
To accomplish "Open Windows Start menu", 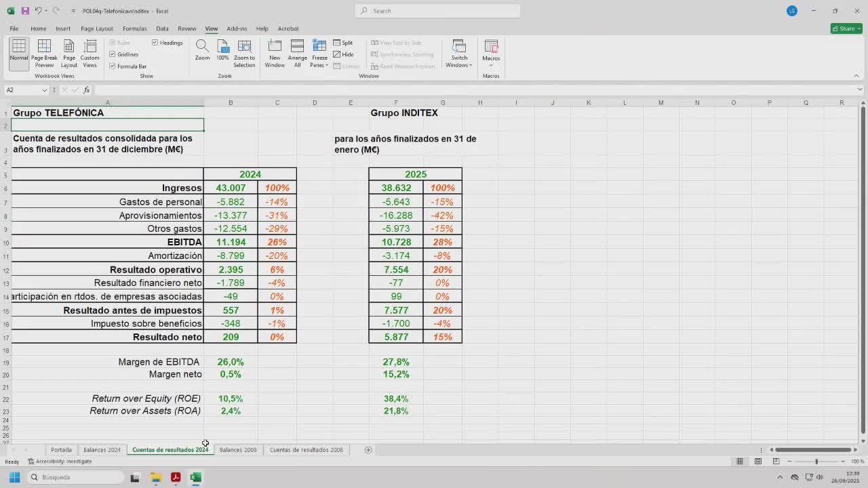I will coord(14,477).
